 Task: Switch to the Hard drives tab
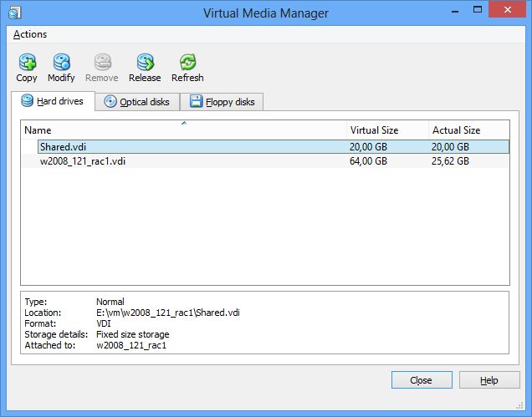click(53, 101)
